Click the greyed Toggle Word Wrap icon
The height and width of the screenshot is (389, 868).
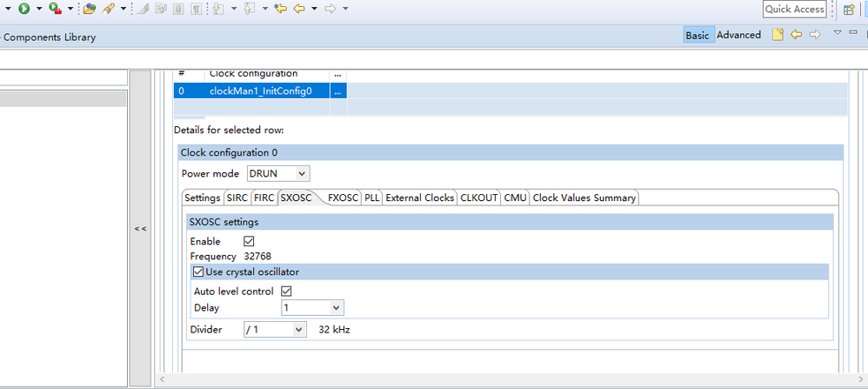pyautogui.click(x=161, y=9)
